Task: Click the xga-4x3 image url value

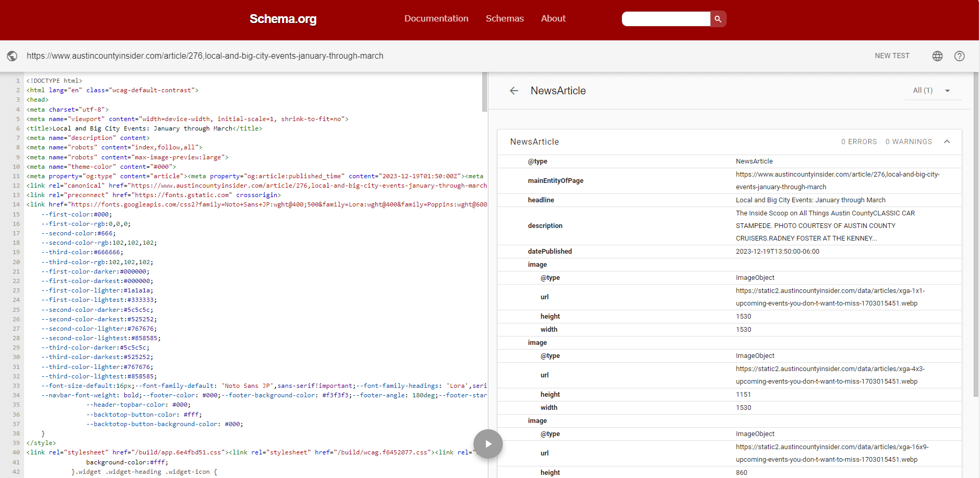Action: tap(830, 375)
